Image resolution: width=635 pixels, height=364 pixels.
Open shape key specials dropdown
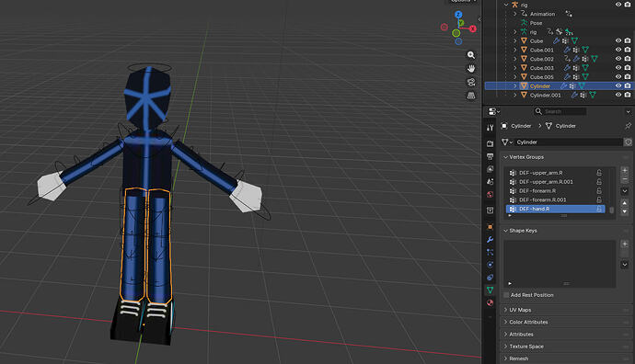pos(625,265)
